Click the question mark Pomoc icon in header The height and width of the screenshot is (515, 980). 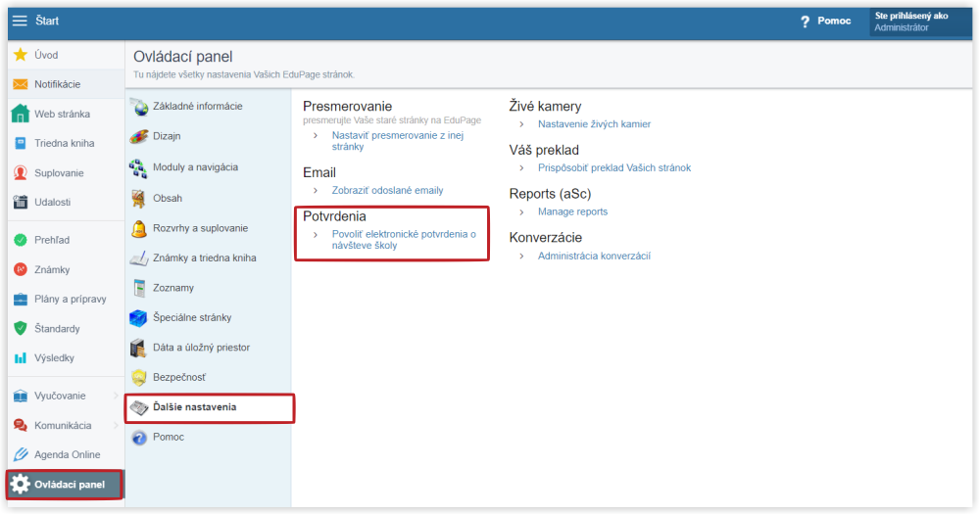coord(805,22)
